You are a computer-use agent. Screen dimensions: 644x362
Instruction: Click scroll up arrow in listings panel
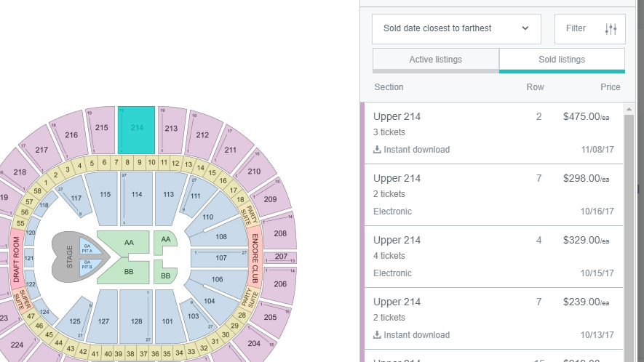[x=629, y=109]
